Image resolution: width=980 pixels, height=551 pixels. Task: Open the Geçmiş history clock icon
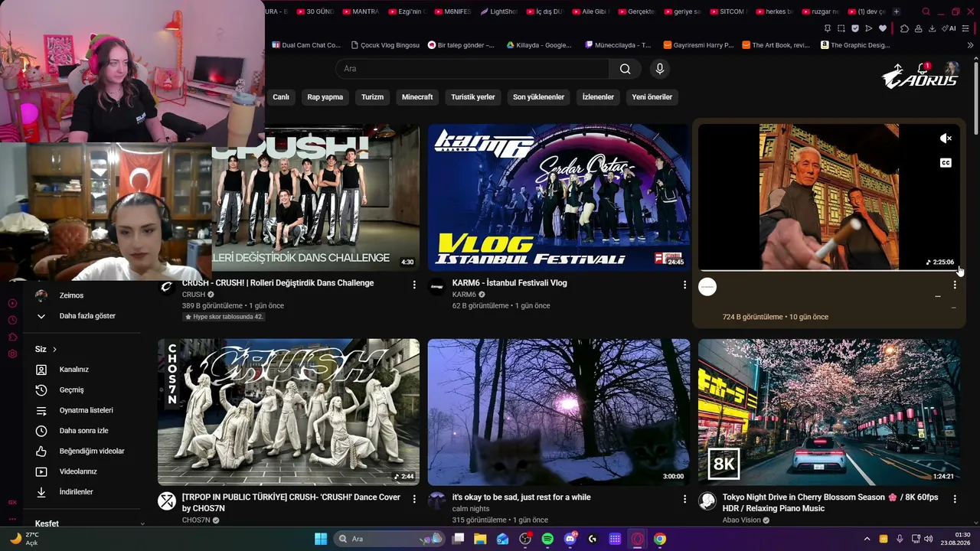[x=41, y=390]
